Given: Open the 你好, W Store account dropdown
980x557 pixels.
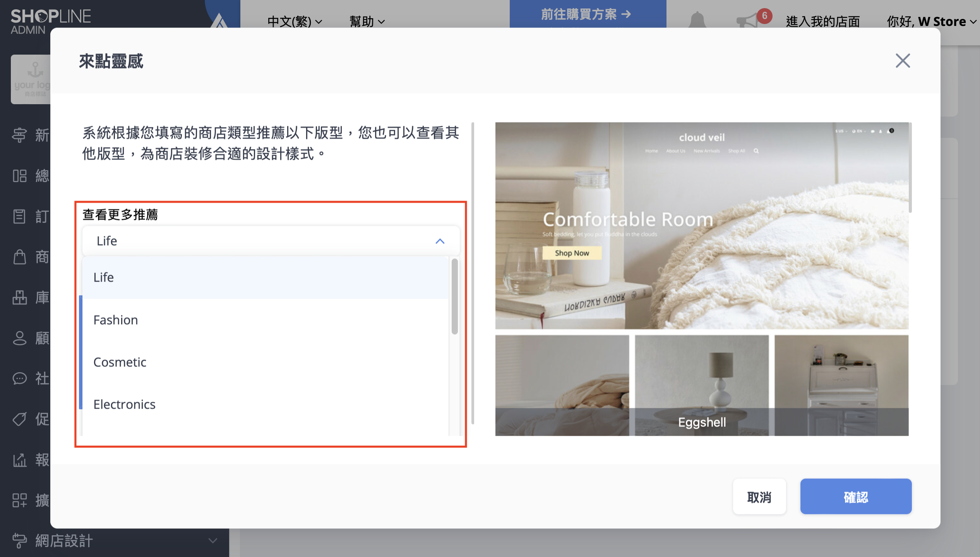Looking at the screenshot, I should [x=931, y=21].
